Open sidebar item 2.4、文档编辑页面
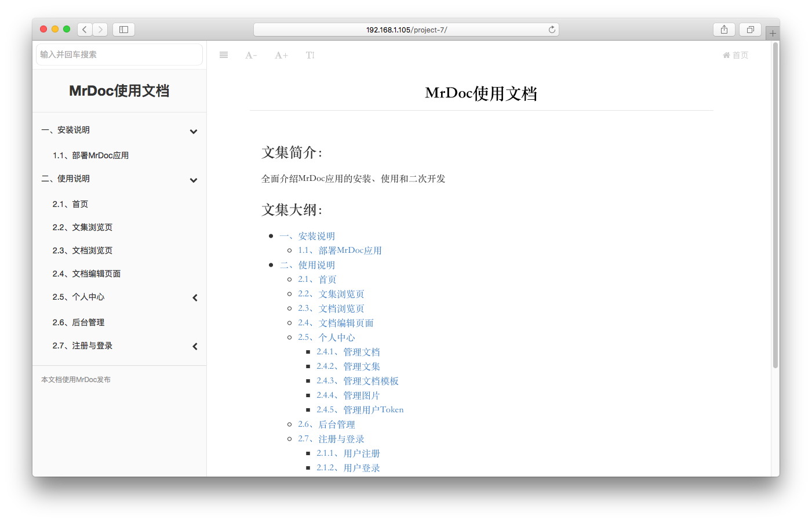 pos(86,274)
